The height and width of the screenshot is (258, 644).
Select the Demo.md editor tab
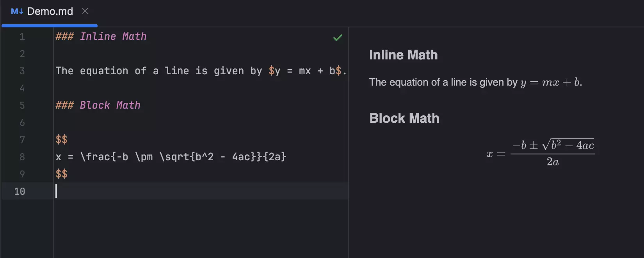pyautogui.click(x=50, y=11)
